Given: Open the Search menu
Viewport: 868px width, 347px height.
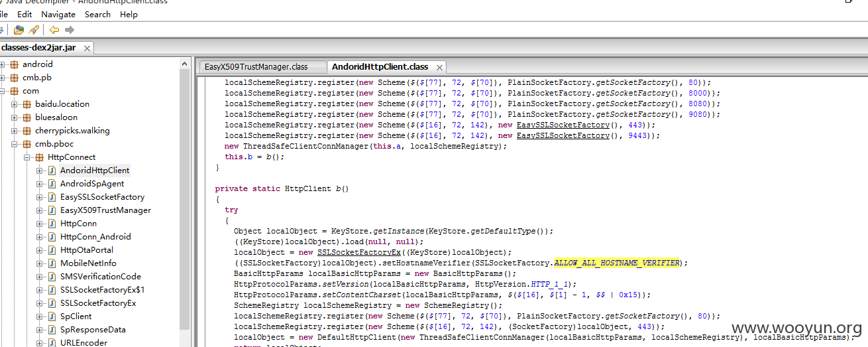Looking at the screenshot, I should pyautogui.click(x=97, y=14).
